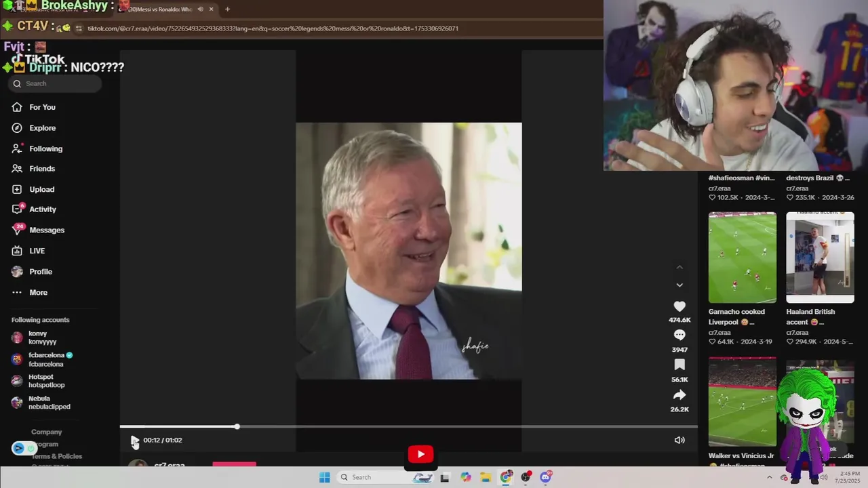Go to previous video with up chevron
868x488 pixels.
pyautogui.click(x=679, y=267)
